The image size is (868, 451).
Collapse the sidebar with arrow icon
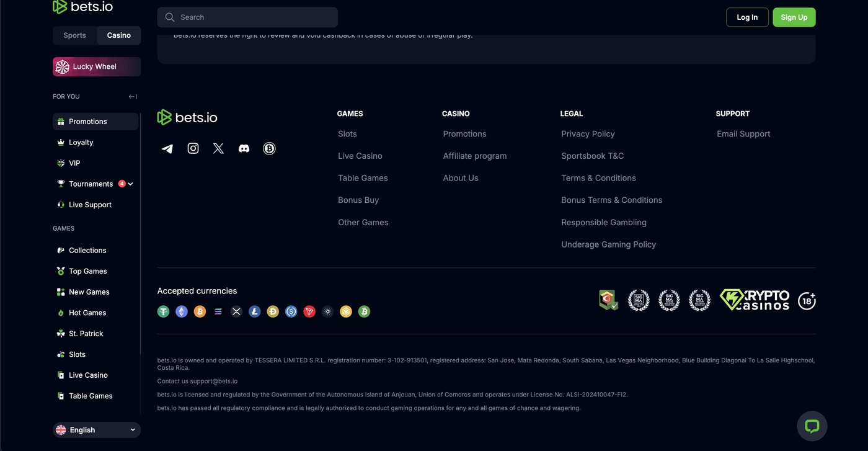(x=133, y=97)
